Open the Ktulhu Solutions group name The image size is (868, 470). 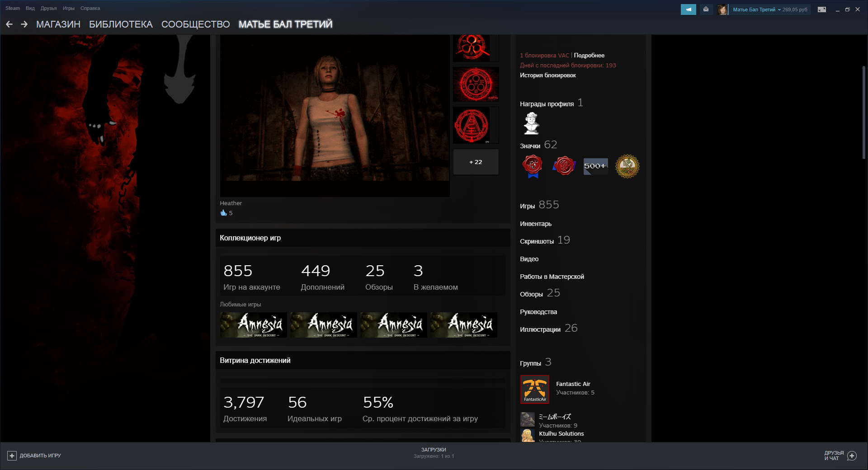pyautogui.click(x=561, y=433)
